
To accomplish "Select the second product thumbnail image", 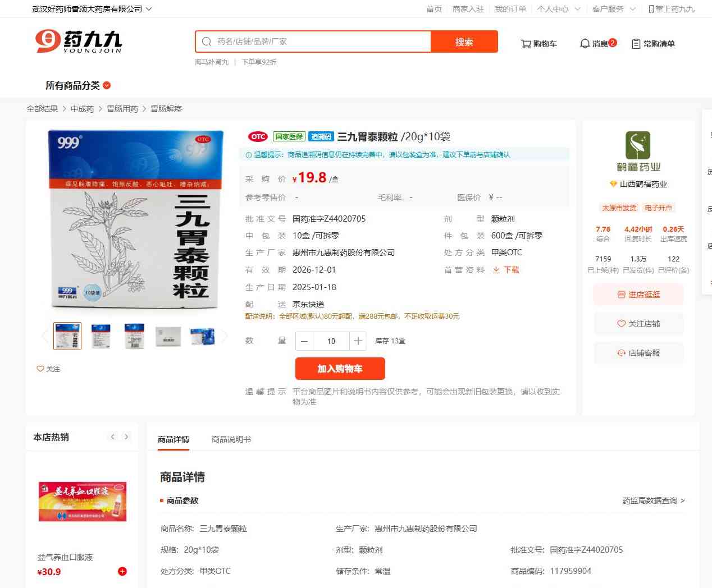I will (101, 336).
